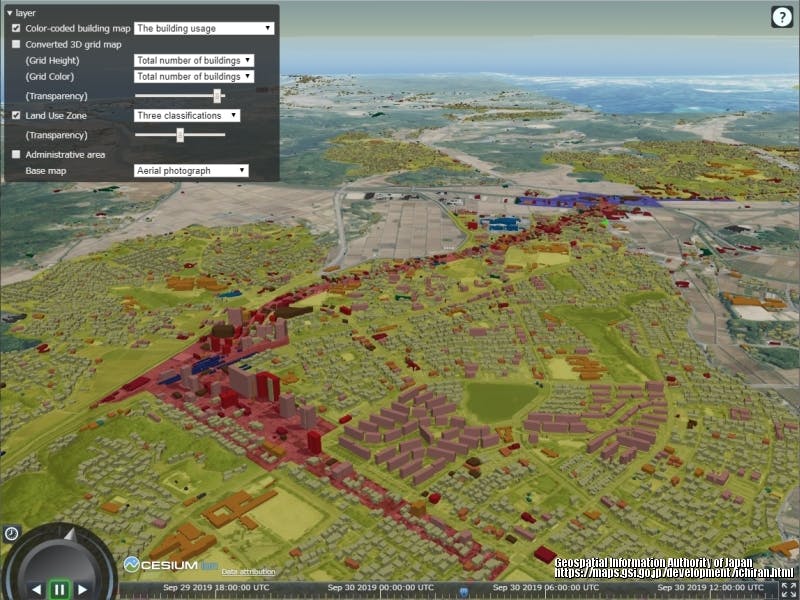Click the 'Administrative area' label
Viewport: 800px width, 600px height.
(65, 155)
